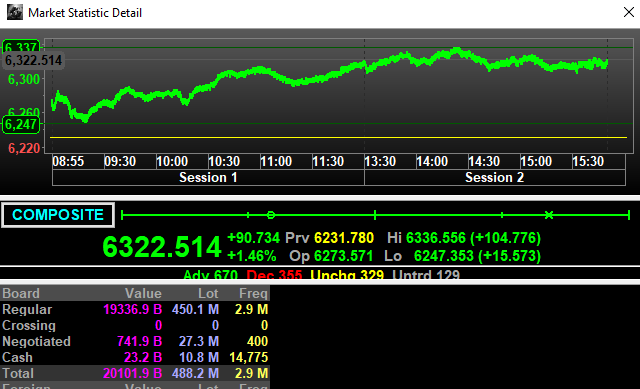
Task: Close the Market Statistic Detail window
Action: 629,12
